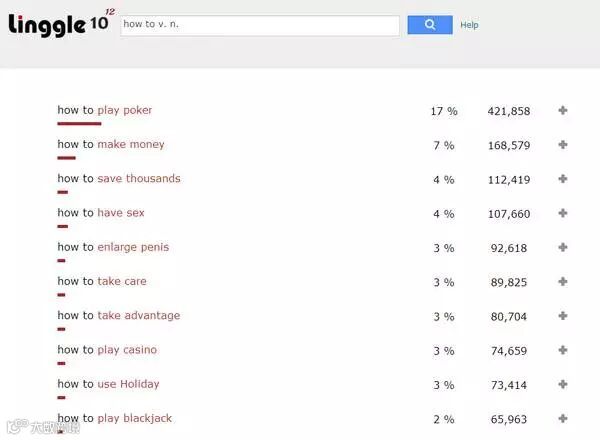The height and width of the screenshot is (440, 600).
Task: Click the 421,858 count value
Action: point(508,111)
